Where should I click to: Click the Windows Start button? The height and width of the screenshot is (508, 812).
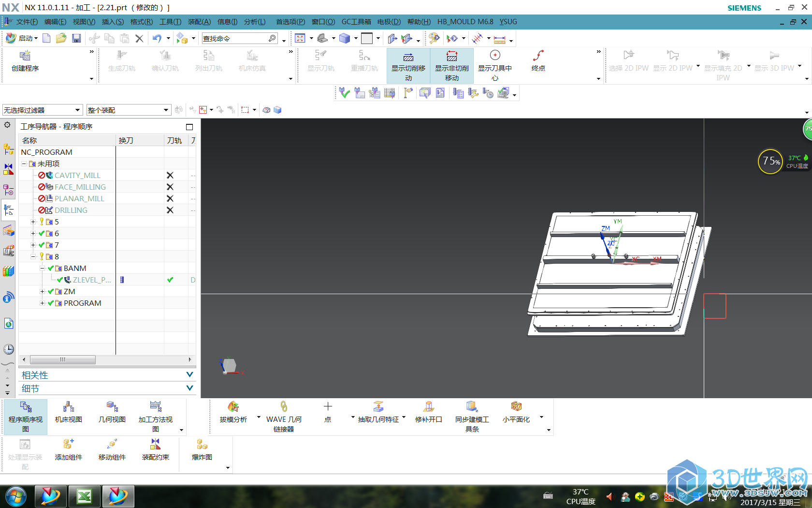16,496
